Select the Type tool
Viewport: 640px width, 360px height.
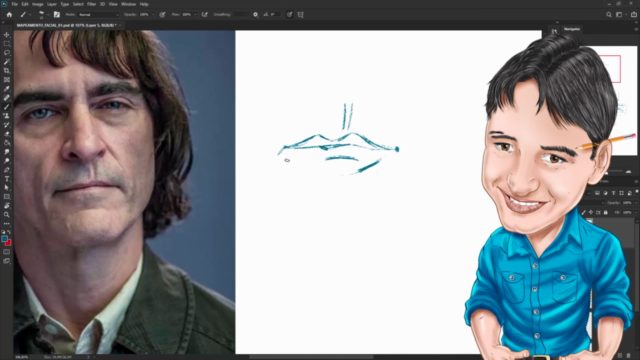(x=7, y=179)
